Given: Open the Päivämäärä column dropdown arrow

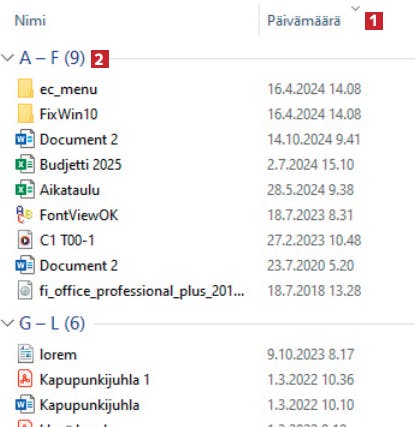Looking at the screenshot, I should click(x=356, y=8).
